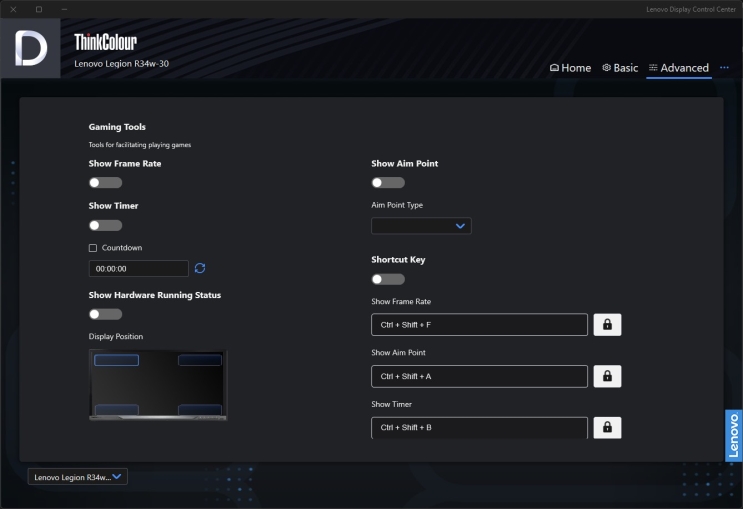Click the countdown time input field
Image resolution: width=743 pixels, height=509 pixels.
click(138, 268)
